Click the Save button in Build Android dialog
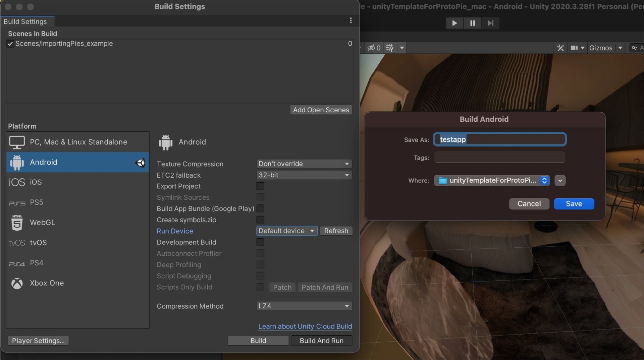The height and width of the screenshot is (360, 644). [574, 204]
